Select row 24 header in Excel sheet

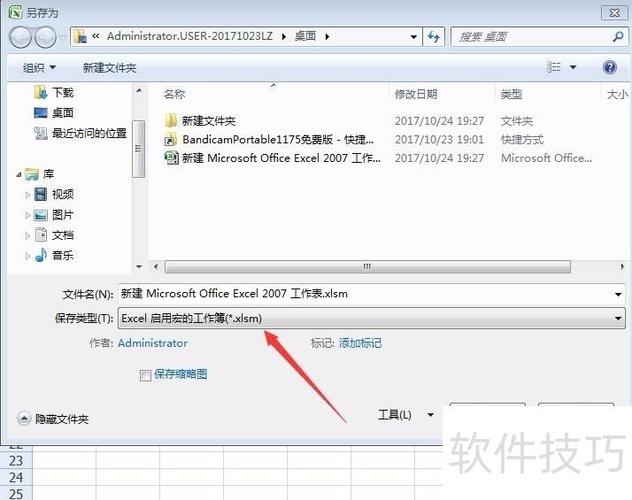[x=16, y=477]
